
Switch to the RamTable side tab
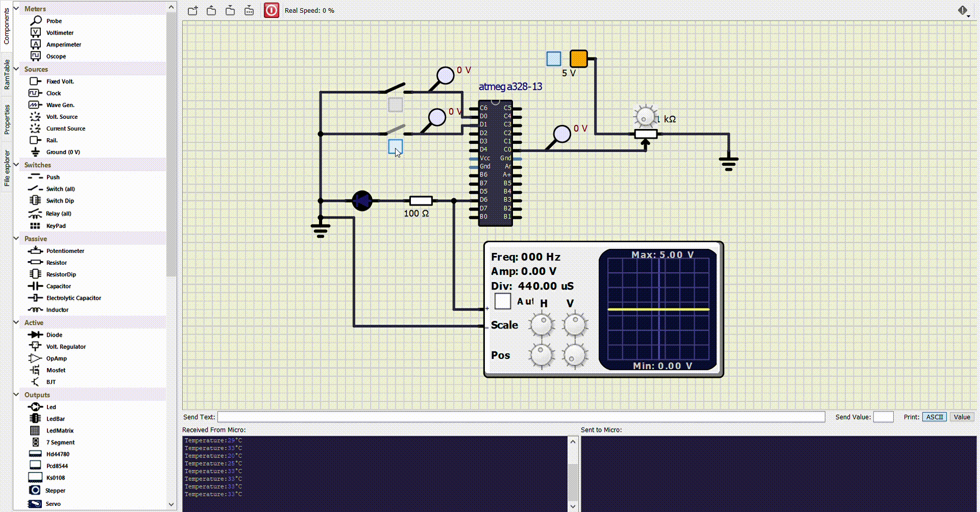click(x=7, y=74)
